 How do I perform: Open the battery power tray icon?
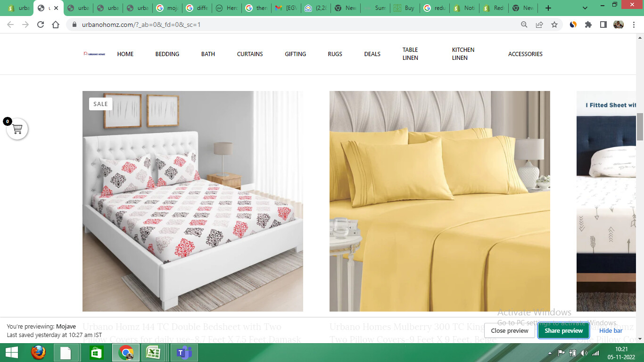573,353
